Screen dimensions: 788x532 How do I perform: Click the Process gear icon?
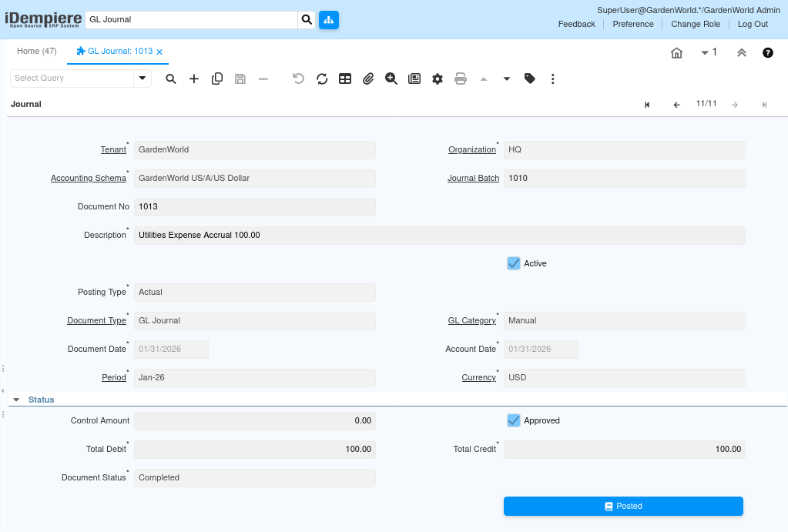(438, 79)
